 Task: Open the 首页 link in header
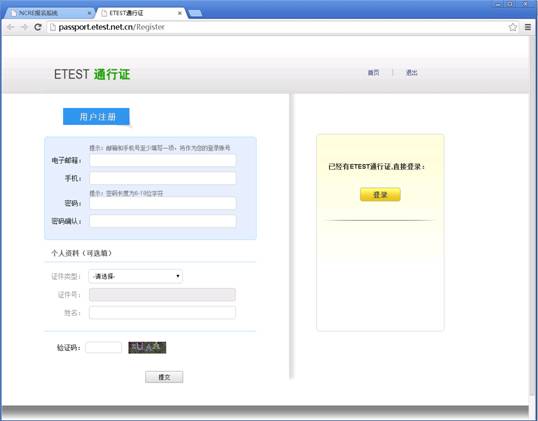[373, 73]
